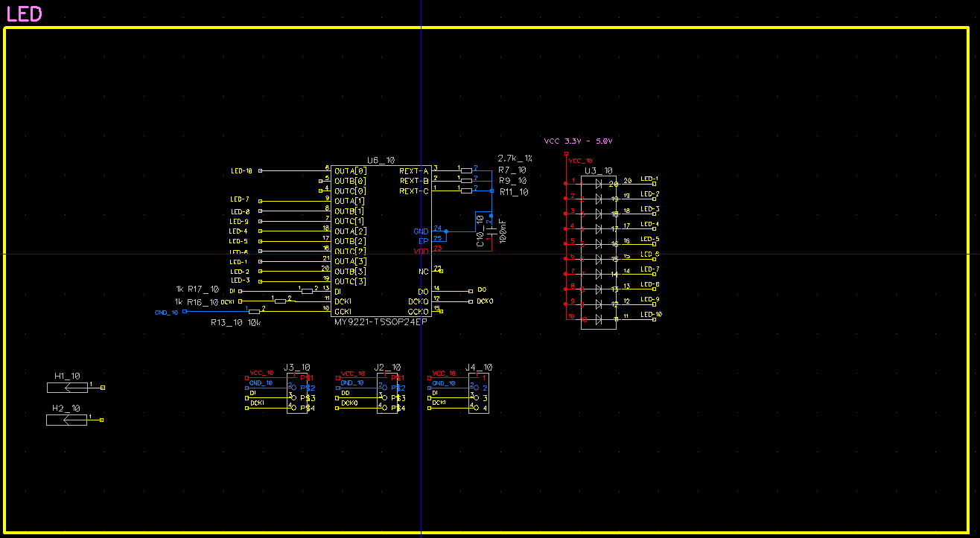Select the H2_10 mounting hole symbol
980x538 pixels.
coord(67,420)
